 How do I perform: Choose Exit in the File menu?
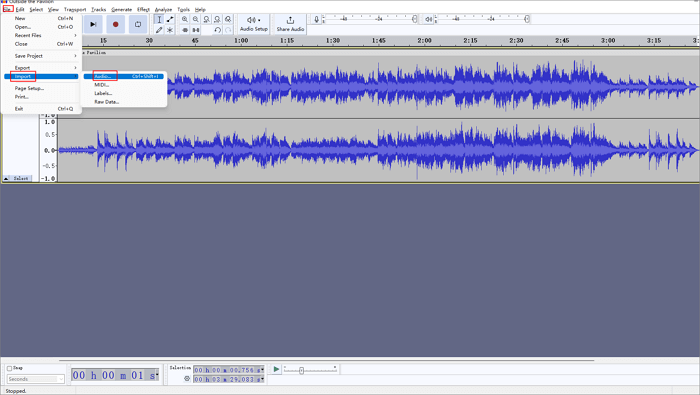42,108
